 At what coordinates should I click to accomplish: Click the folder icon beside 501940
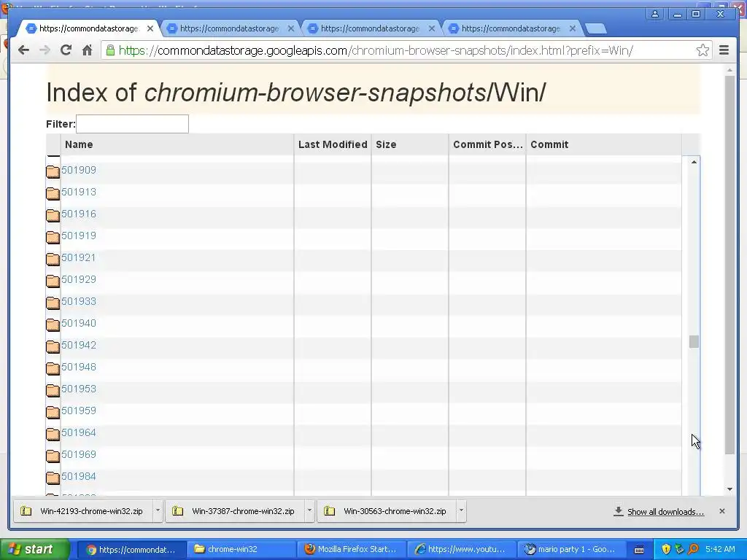(x=53, y=324)
